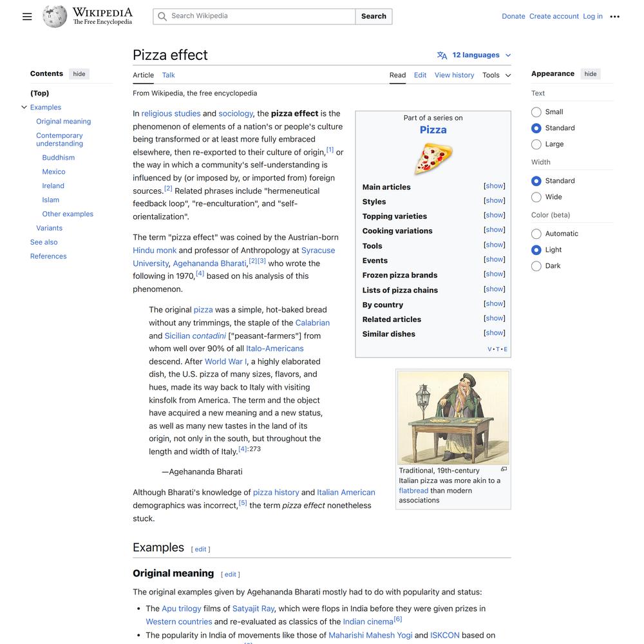Select the Wide width option

(x=536, y=197)
